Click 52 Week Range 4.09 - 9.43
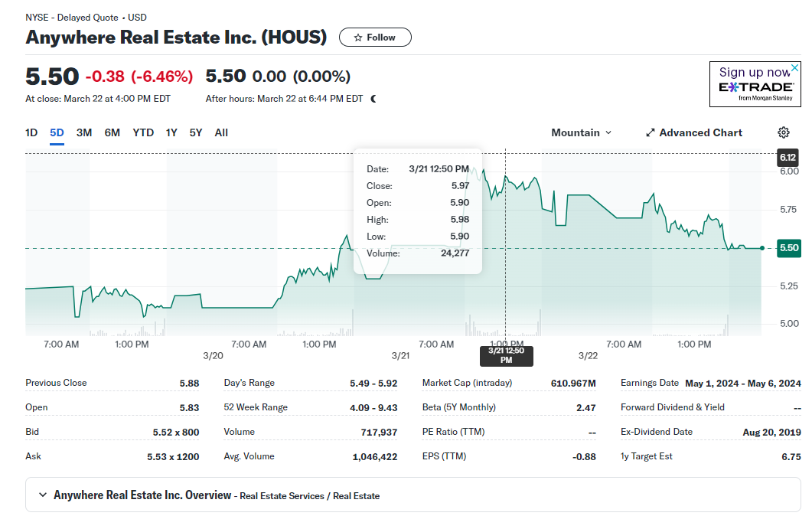Image resolution: width=812 pixels, height=516 pixels. (x=373, y=408)
